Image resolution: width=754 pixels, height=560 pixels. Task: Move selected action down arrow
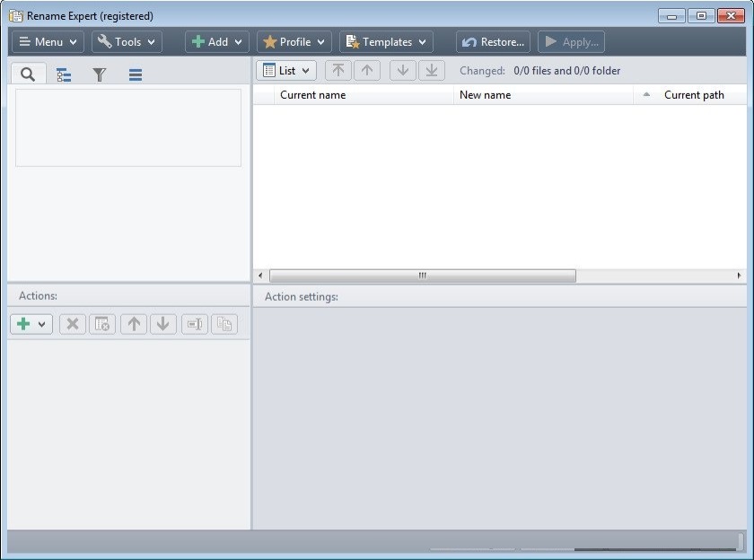pyautogui.click(x=163, y=324)
